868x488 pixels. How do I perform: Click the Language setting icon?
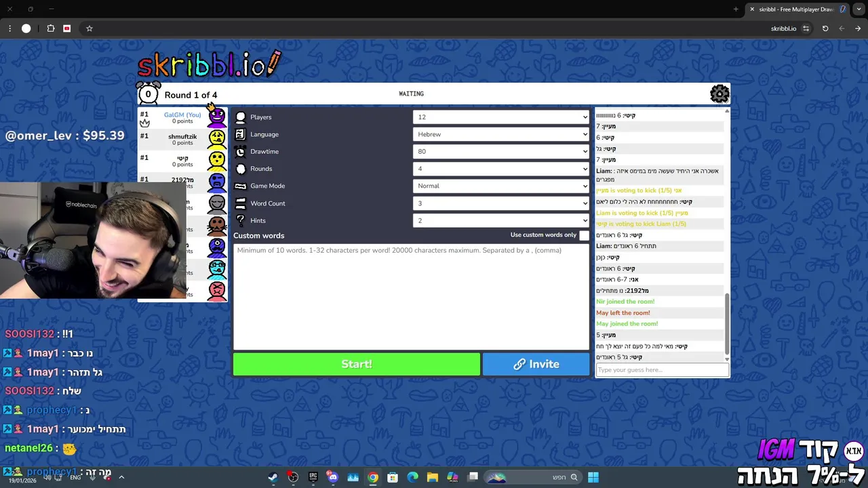(240, 134)
